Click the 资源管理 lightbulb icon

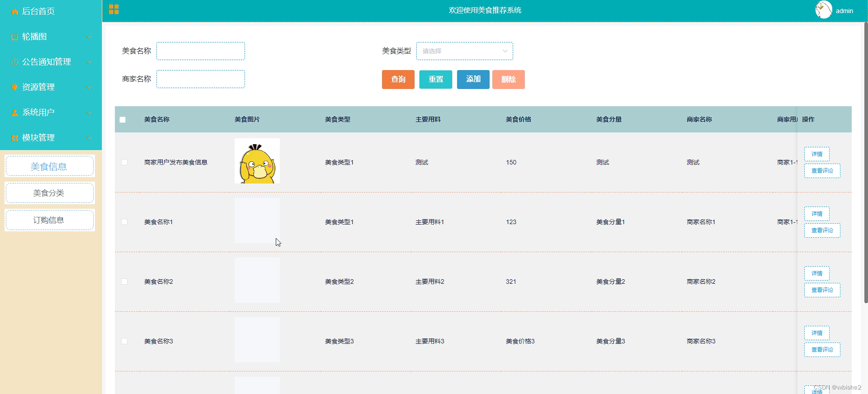tap(14, 88)
